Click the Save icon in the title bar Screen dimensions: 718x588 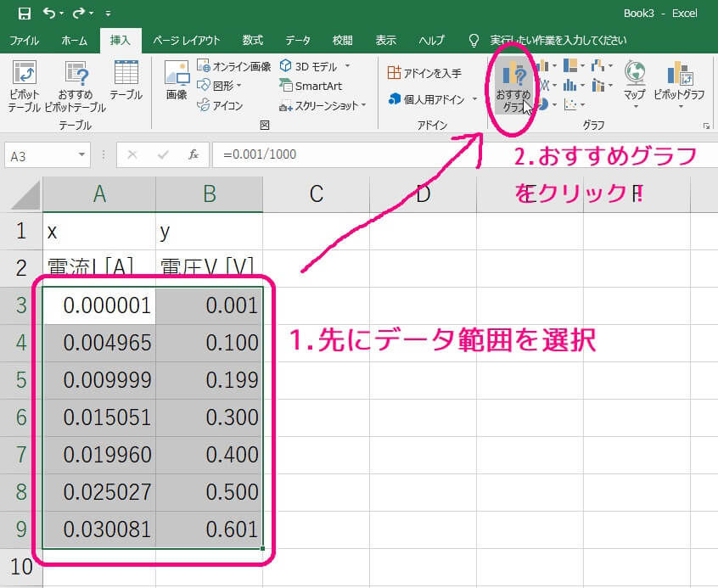coord(25,14)
